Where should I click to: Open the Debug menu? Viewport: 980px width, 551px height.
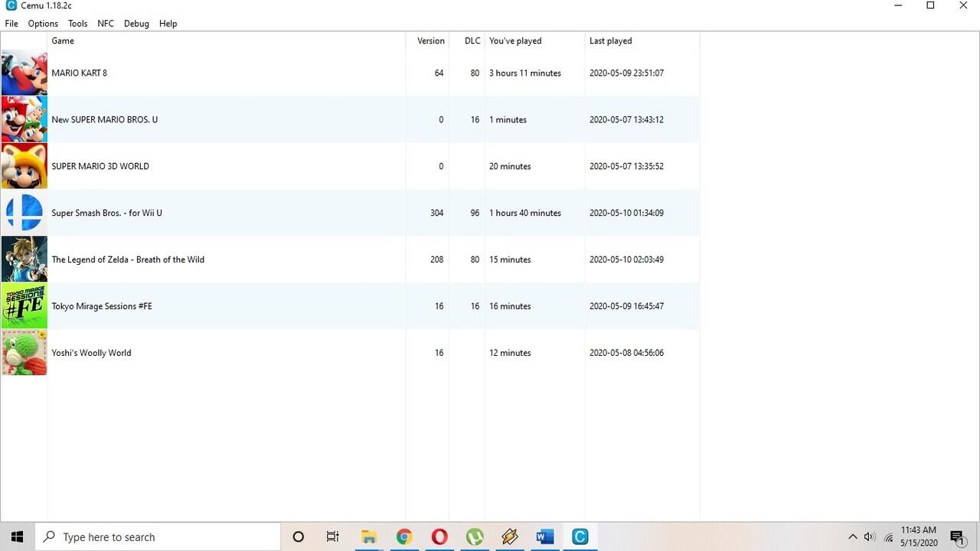tap(136, 24)
